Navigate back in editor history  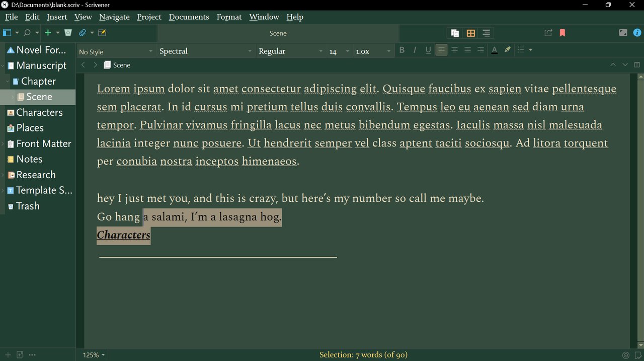[83, 65]
